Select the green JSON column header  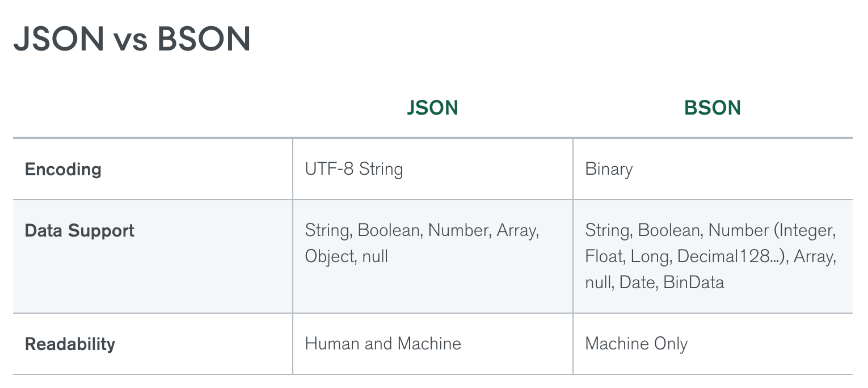[x=432, y=108]
